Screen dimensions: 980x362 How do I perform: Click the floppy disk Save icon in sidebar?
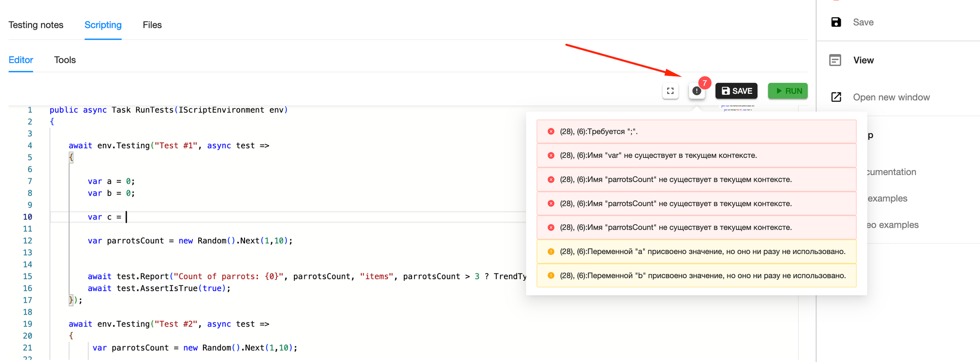tap(836, 22)
